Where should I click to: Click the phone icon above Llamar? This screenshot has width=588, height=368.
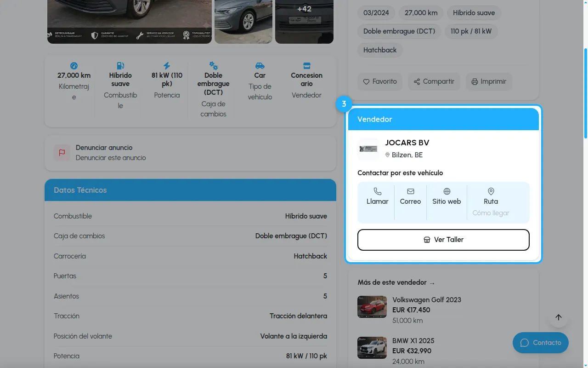click(x=378, y=191)
